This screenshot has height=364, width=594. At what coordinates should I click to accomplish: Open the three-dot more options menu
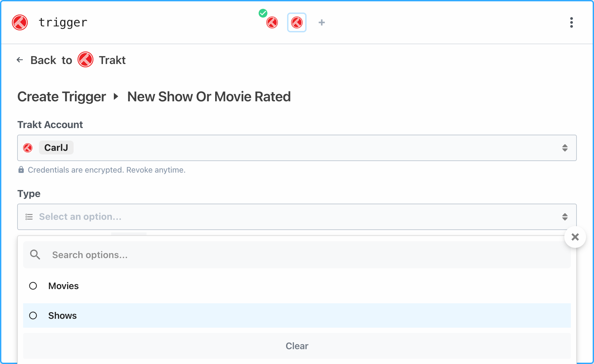571,22
